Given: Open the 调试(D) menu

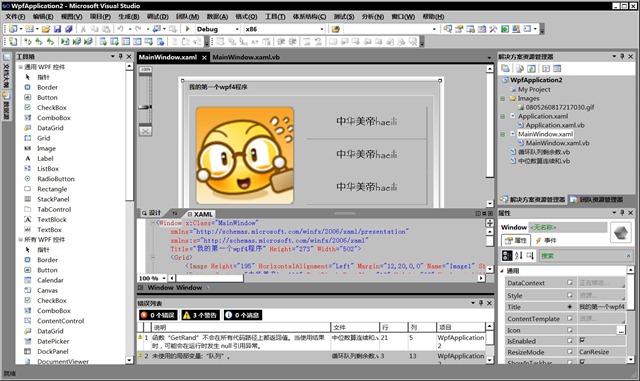Looking at the screenshot, I should 158,17.
